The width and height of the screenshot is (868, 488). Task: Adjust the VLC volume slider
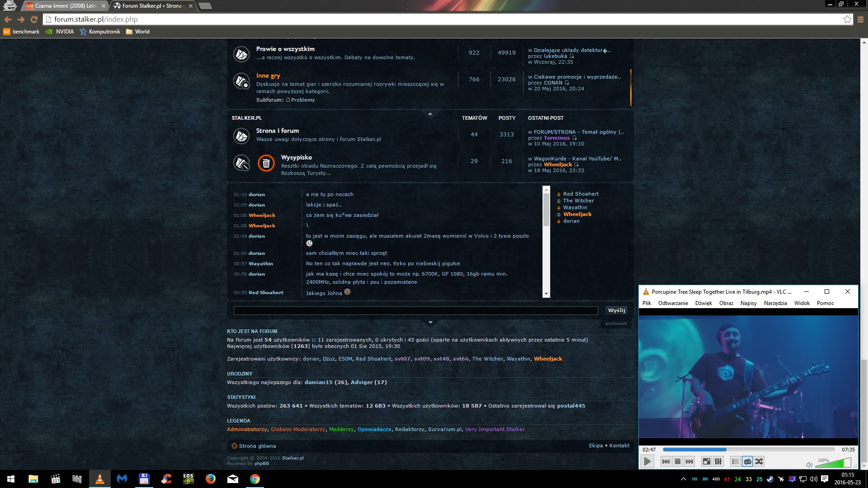(x=834, y=462)
